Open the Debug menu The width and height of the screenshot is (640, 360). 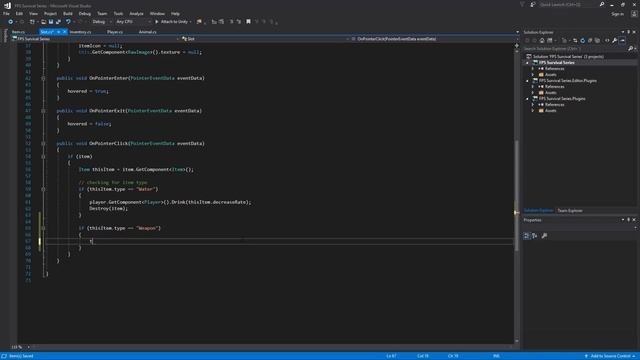coord(85,13)
